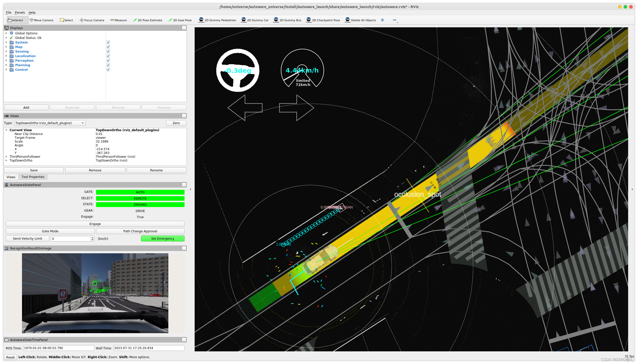
Task: Open the File menu
Action: click(8, 12)
